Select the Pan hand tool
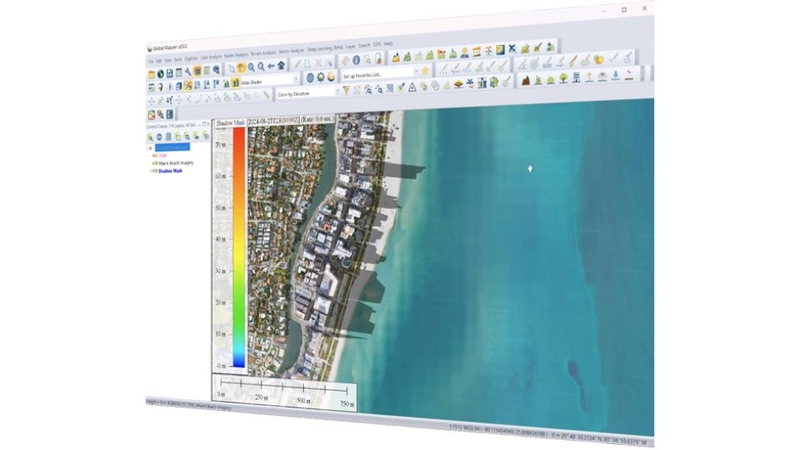The height and width of the screenshot is (450, 800). [241, 68]
